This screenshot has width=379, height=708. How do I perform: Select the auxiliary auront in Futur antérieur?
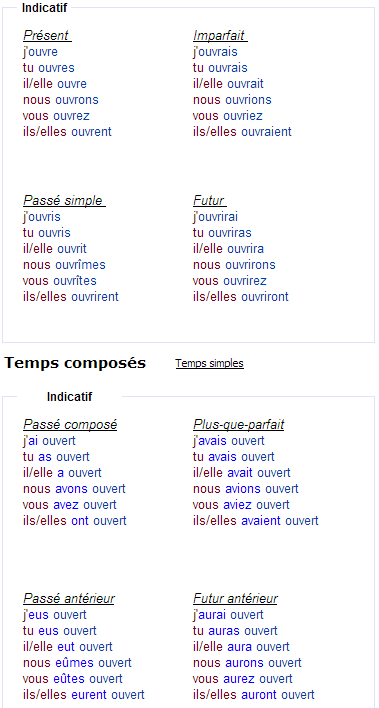[x=259, y=694]
